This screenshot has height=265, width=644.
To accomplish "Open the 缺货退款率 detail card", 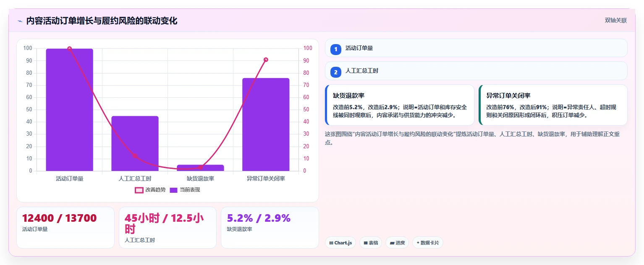I will tap(400, 105).
